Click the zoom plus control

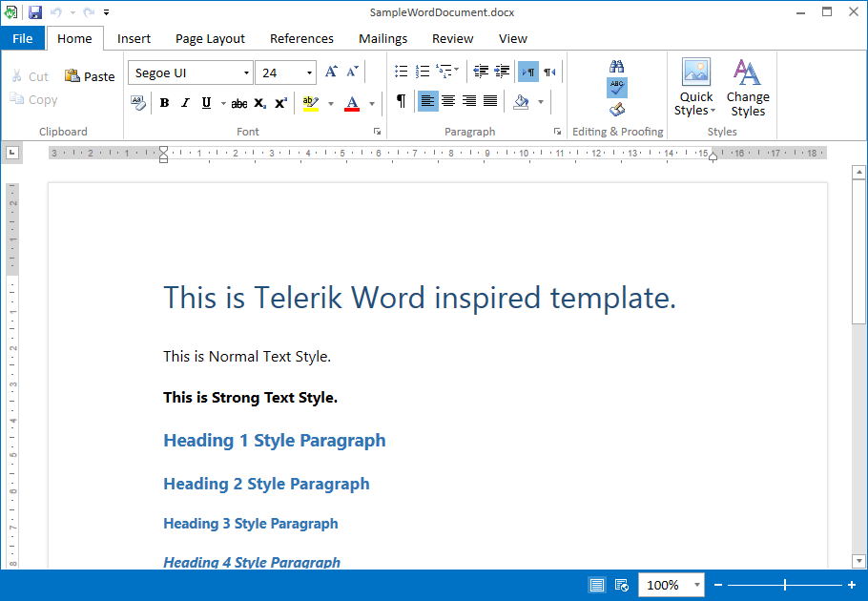click(850, 585)
